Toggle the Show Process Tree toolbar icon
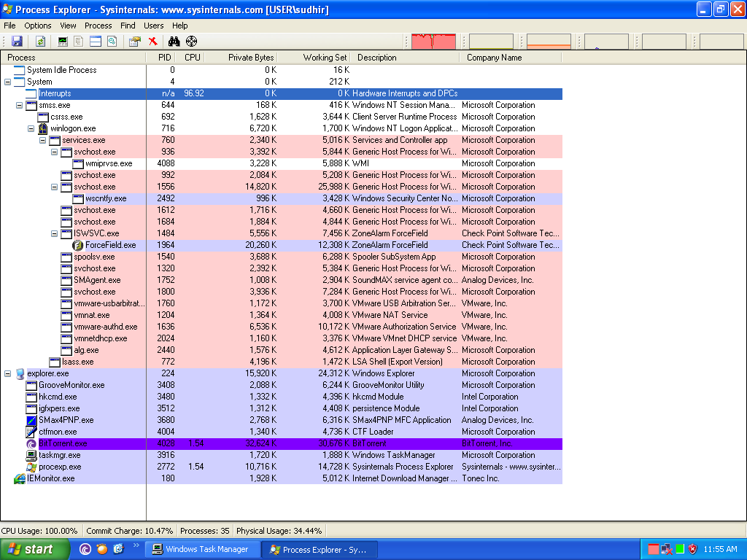The width and height of the screenshot is (747, 560). tap(79, 42)
